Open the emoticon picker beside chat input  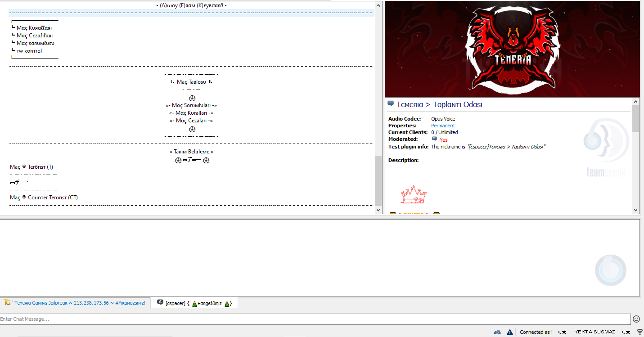pos(636,319)
